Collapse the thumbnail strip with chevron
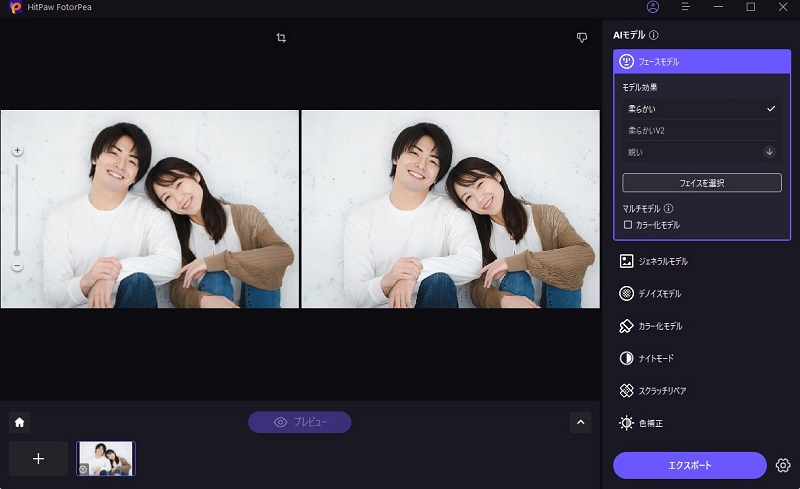Screen dimensions: 800x489 click(581, 422)
